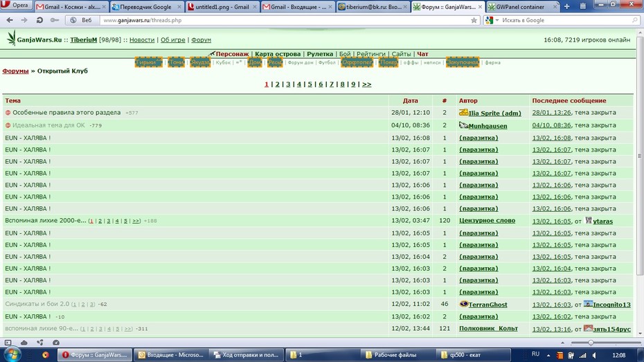Click Покер highlighted shortcut

click(388, 62)
